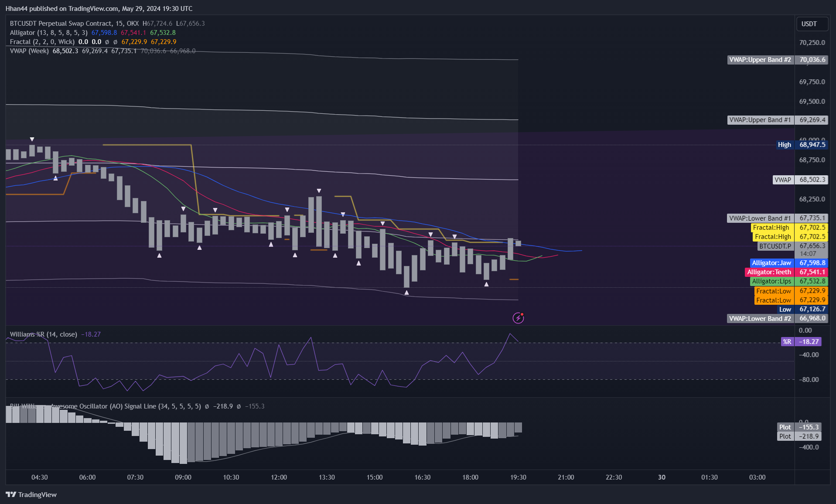
Task: Click the Alligator:Lips green label
Action: [x=771, y=281]
